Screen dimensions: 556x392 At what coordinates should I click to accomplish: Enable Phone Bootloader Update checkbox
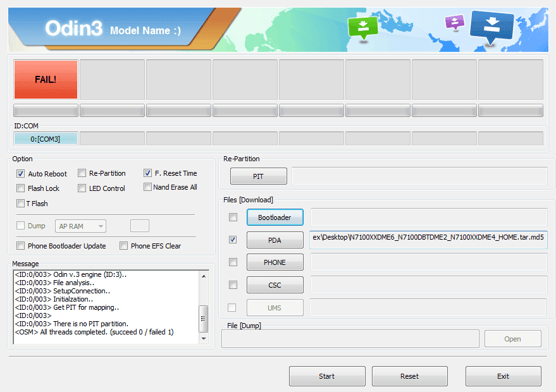click(x=21, y=245)
